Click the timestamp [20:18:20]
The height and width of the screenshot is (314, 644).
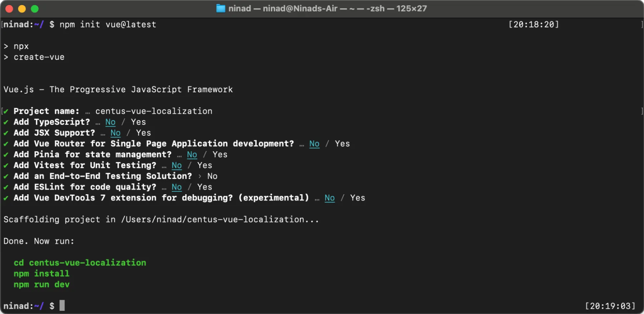point(534,25)
